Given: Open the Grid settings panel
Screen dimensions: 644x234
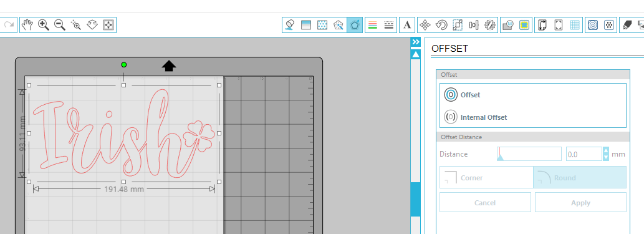Looking at the screenshot, I should point(575,25).
